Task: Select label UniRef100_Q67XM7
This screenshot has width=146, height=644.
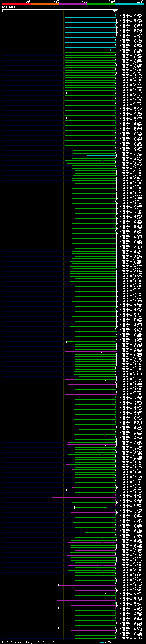Action: pyautogui.click(x=131, y=80)
